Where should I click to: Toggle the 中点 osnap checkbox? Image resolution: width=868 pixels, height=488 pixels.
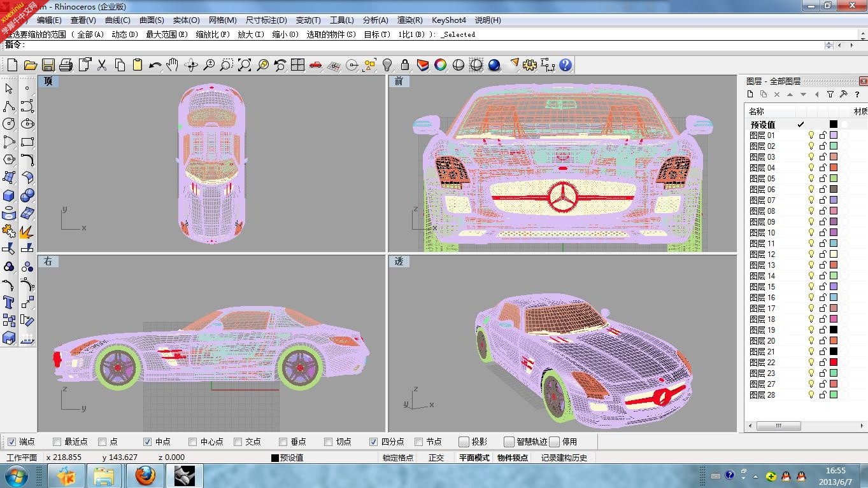148,442
